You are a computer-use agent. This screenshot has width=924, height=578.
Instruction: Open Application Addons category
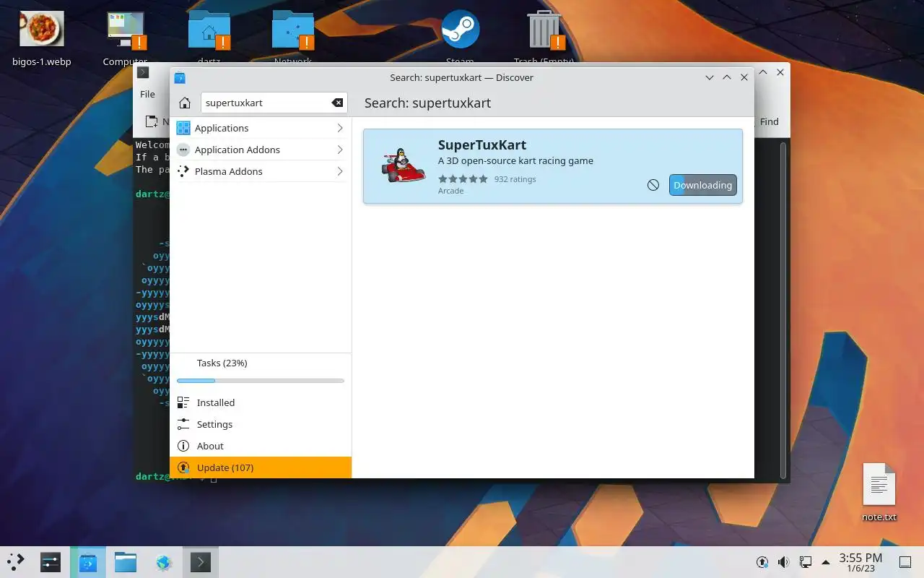click(261, 150)
